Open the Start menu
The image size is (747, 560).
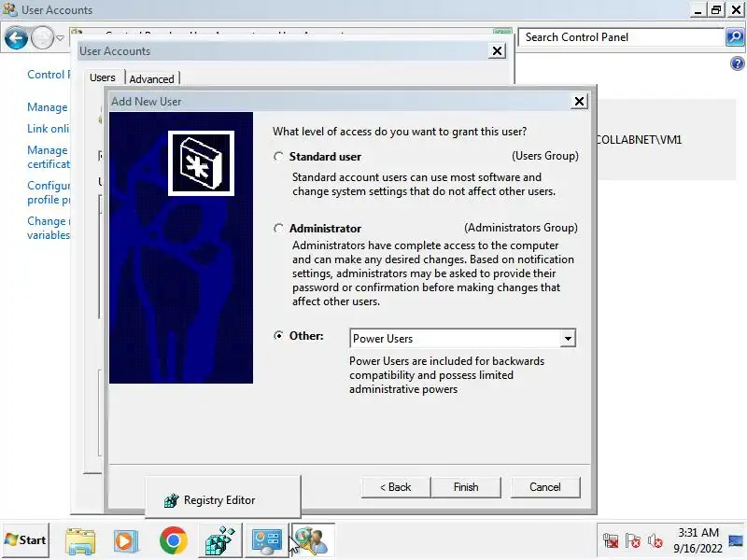(26, 540)
